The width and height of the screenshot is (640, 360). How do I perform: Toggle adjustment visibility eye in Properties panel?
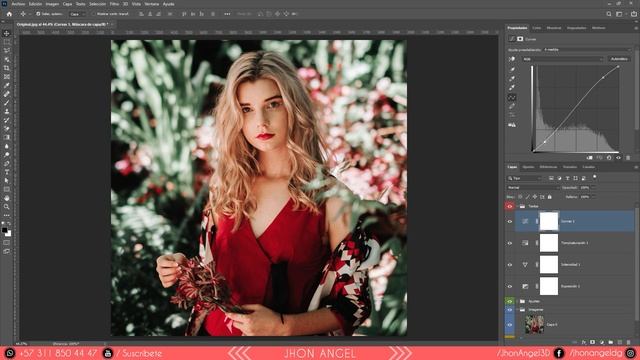(618, 158)
